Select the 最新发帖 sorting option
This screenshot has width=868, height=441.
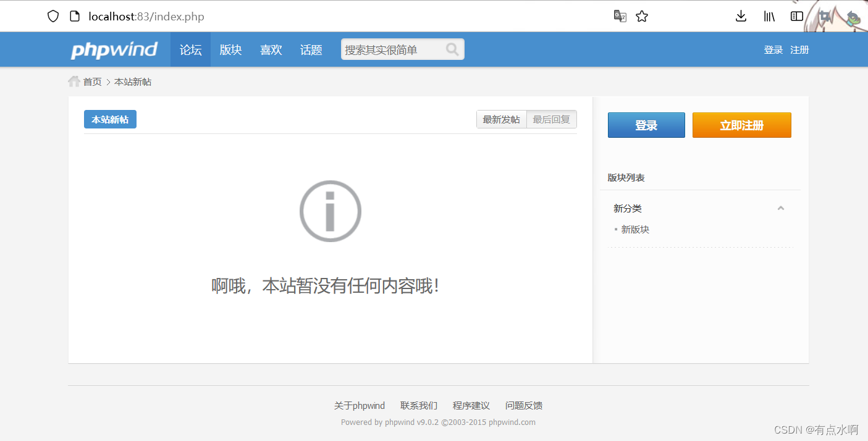(501, 119)
